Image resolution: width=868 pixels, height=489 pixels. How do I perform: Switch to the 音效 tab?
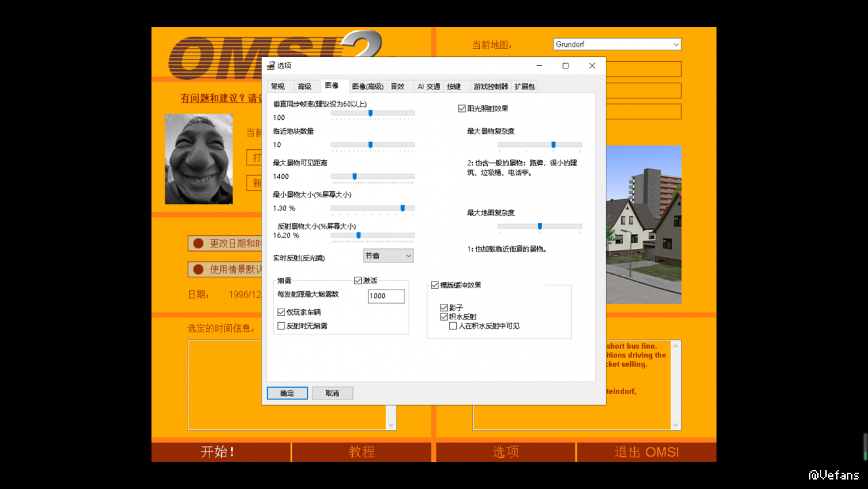[397, 87]
